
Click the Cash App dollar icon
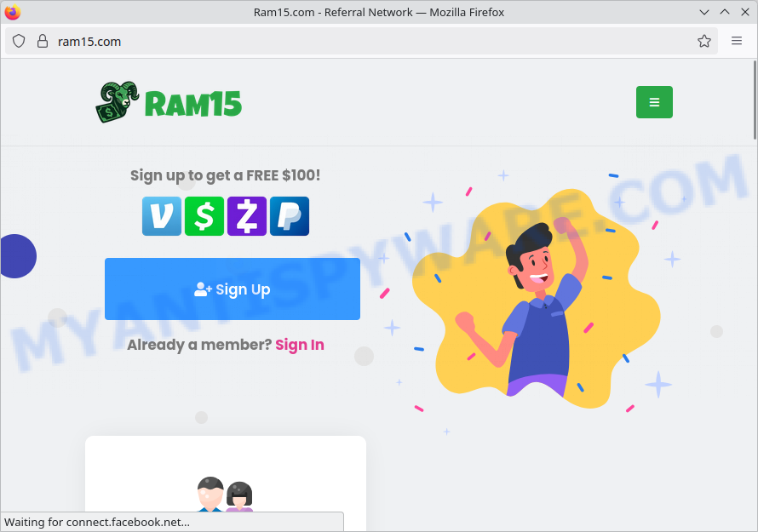click(x=204, y=216)
